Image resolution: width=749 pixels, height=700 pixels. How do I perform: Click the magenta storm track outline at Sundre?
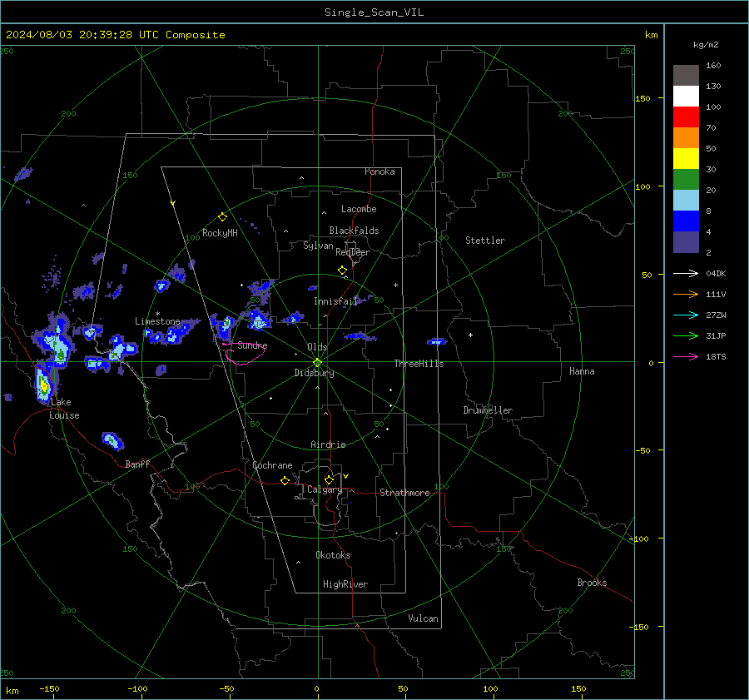click(244, 353)
